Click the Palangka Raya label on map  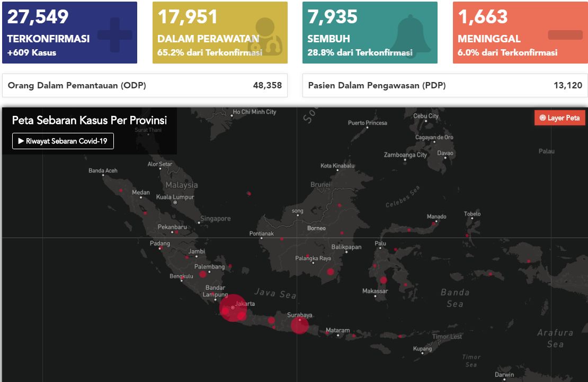[313, 258]
